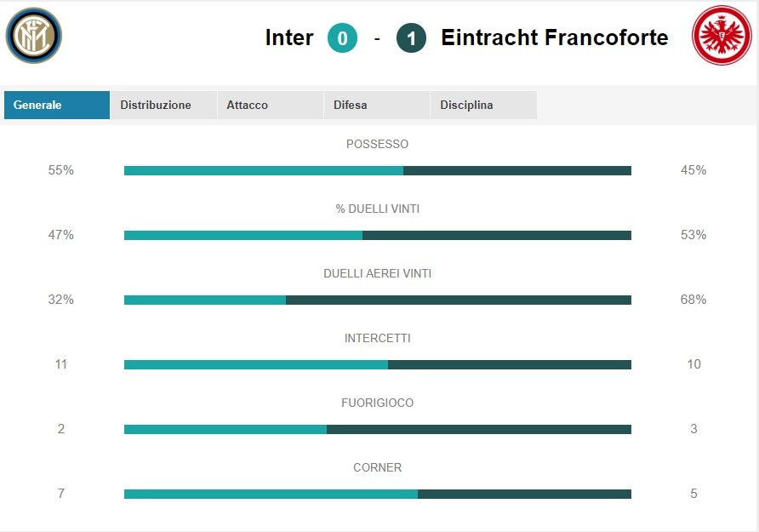The height and width of the screenshot is (532, 759).
Task: Click the Fuorigioco comparison bar
Action: coord(378,429)
